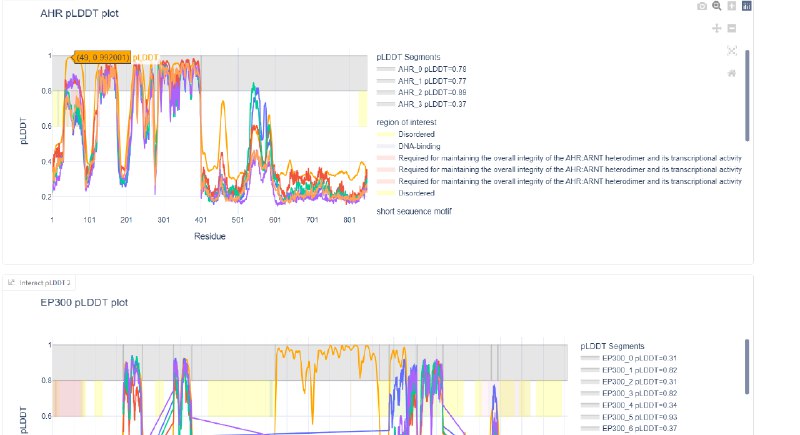Click the Residue x-axis title
Image resolution: width=800 pixels, height=435 pixels.
coord(210,236)
